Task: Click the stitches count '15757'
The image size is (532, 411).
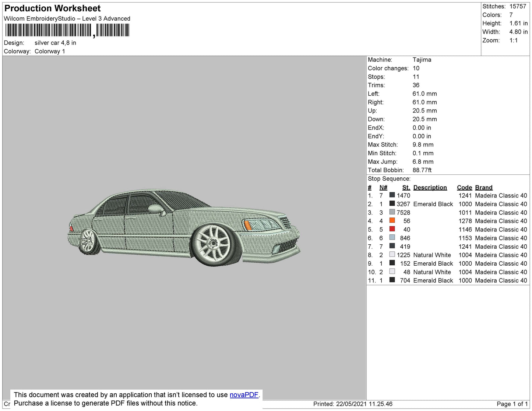Action: point(518,7)
